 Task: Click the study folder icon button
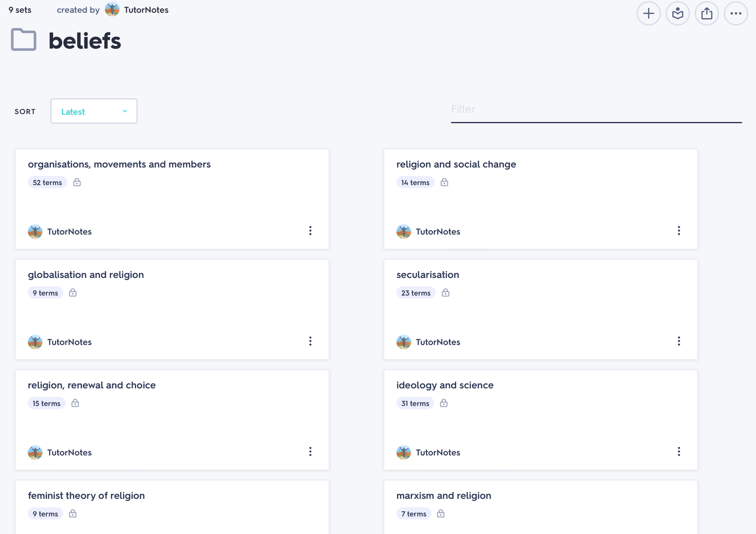pos(678,14)
